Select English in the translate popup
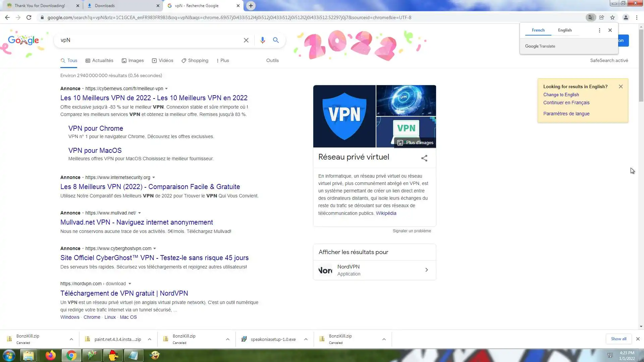644x362 pixels. (x=565, y=30)
